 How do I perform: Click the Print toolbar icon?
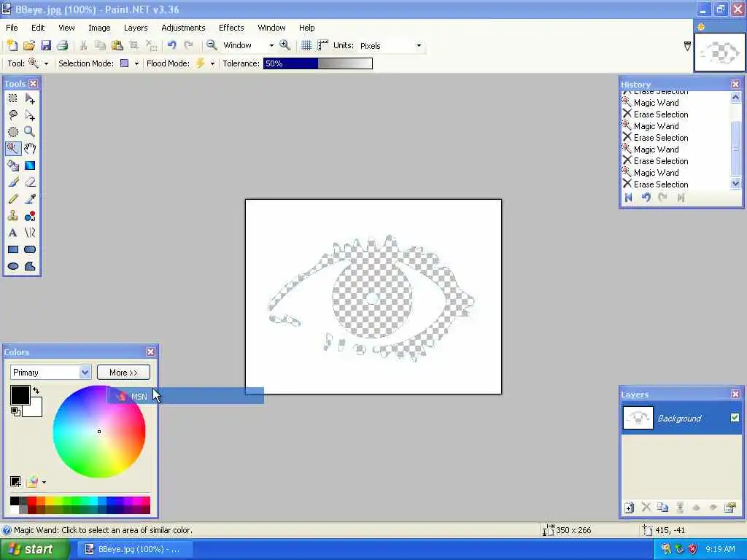click(x=63, y=46)
